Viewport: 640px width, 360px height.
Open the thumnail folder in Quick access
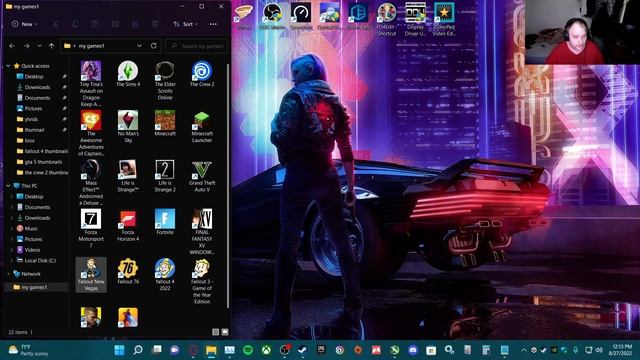(34, 130)
